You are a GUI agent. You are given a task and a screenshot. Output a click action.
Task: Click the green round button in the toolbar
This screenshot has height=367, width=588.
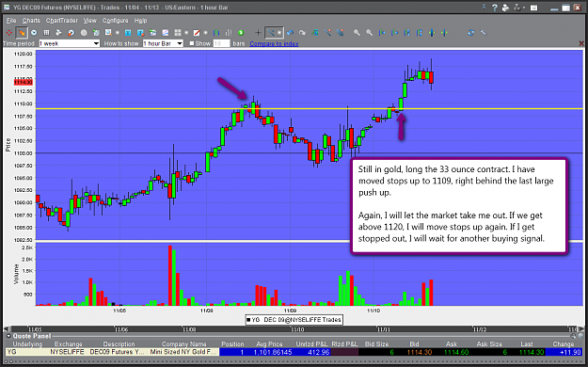241,33
